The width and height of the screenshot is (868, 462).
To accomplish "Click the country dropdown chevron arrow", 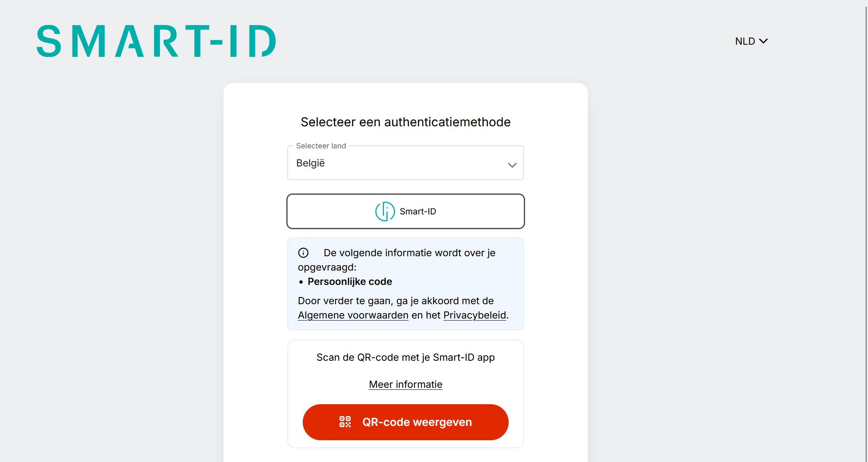I will coord(512,165).
